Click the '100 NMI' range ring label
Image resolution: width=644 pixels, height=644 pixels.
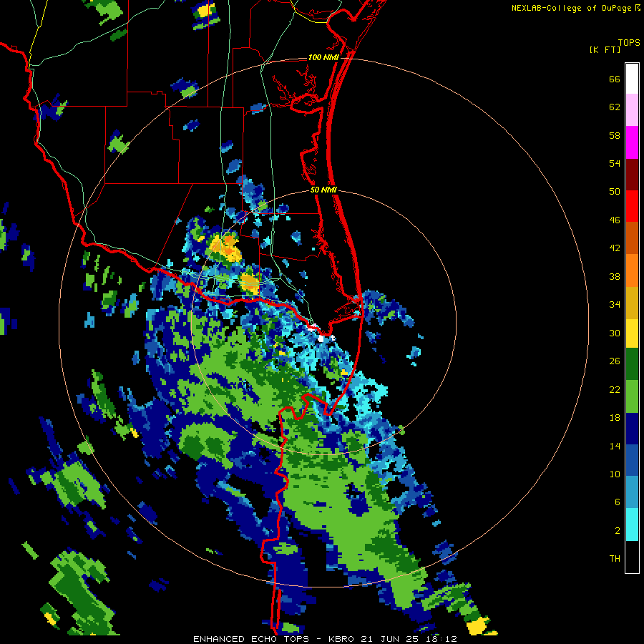(x=323, y=57)
